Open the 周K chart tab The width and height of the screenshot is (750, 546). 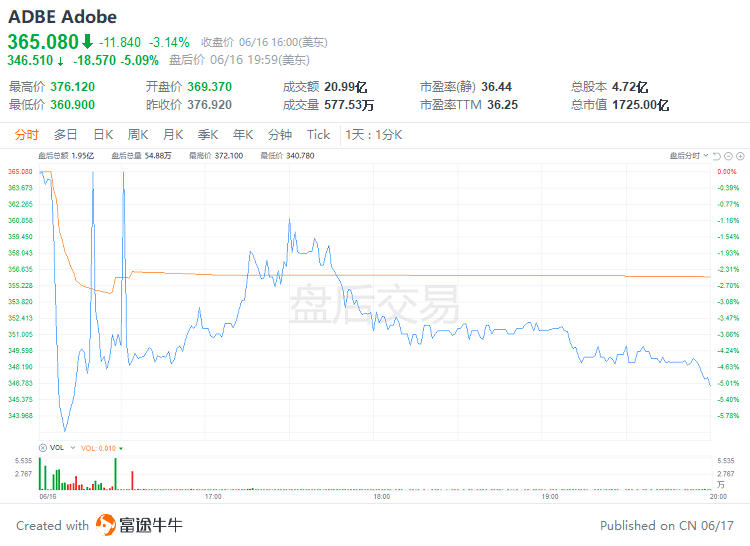click(138, 135)
